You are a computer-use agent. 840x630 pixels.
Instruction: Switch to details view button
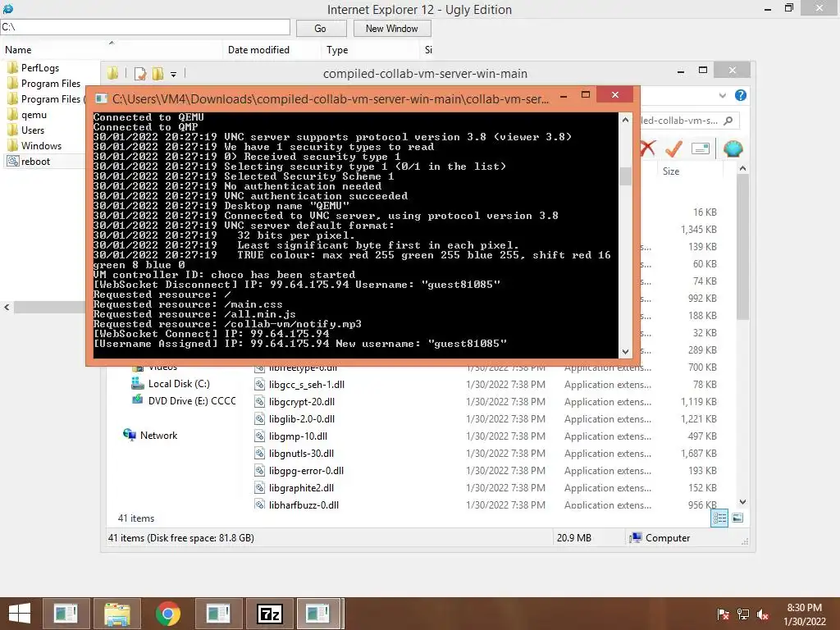coord(719,518)
